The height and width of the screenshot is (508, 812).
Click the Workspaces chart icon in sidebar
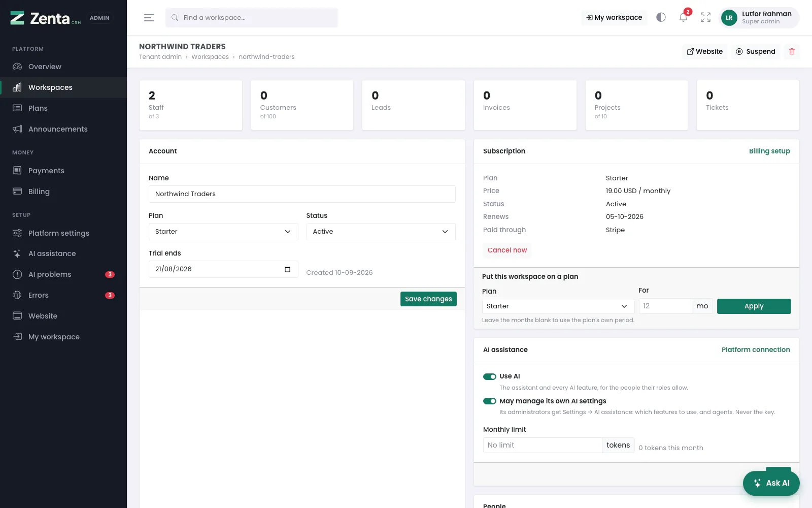point(17,87)
